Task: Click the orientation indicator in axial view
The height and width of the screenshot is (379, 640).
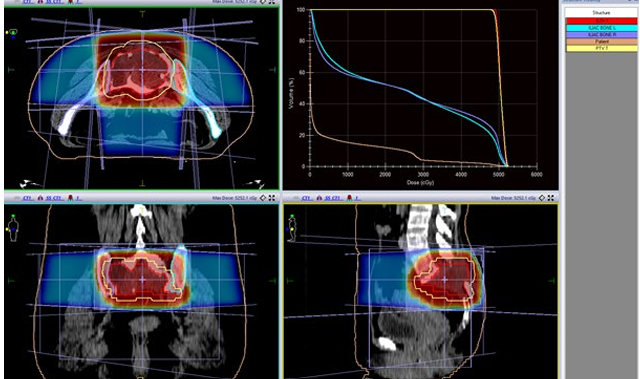Action: pos(13,33)
